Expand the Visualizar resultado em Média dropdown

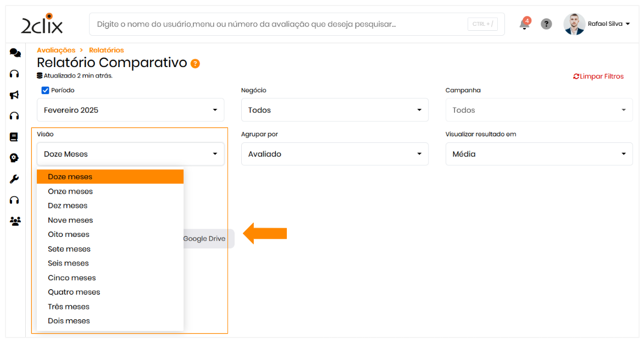pos(538,154)
